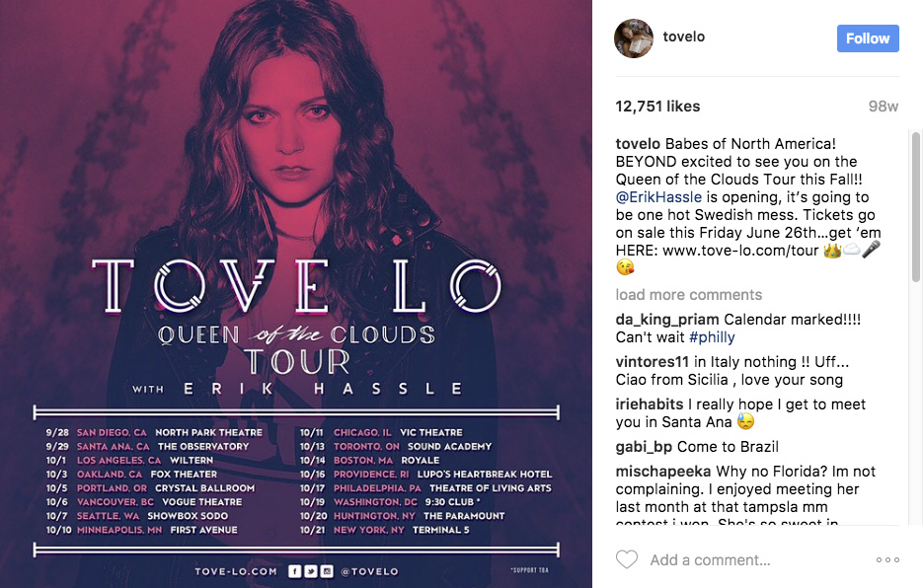This screenshot has width=923, height=588.
Task: Open iriehabits commenter profile
Action: click(x=650, y=404)
